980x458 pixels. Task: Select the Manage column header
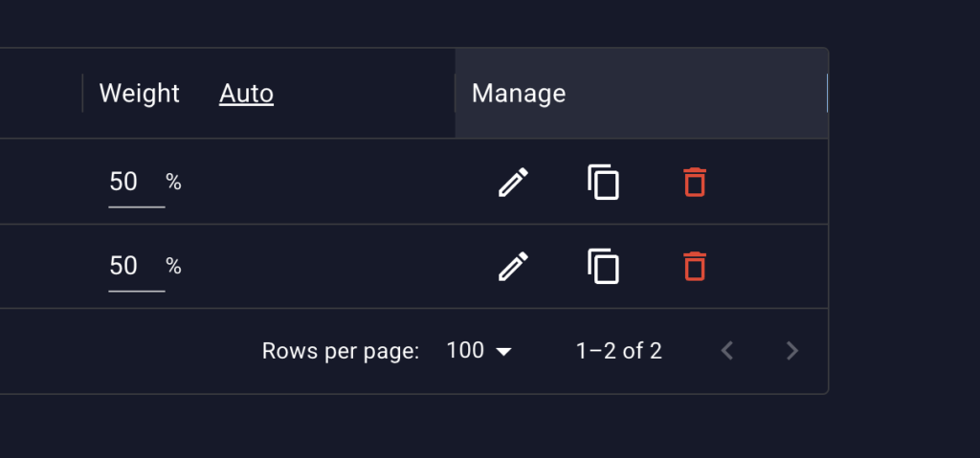click(519, 94)
